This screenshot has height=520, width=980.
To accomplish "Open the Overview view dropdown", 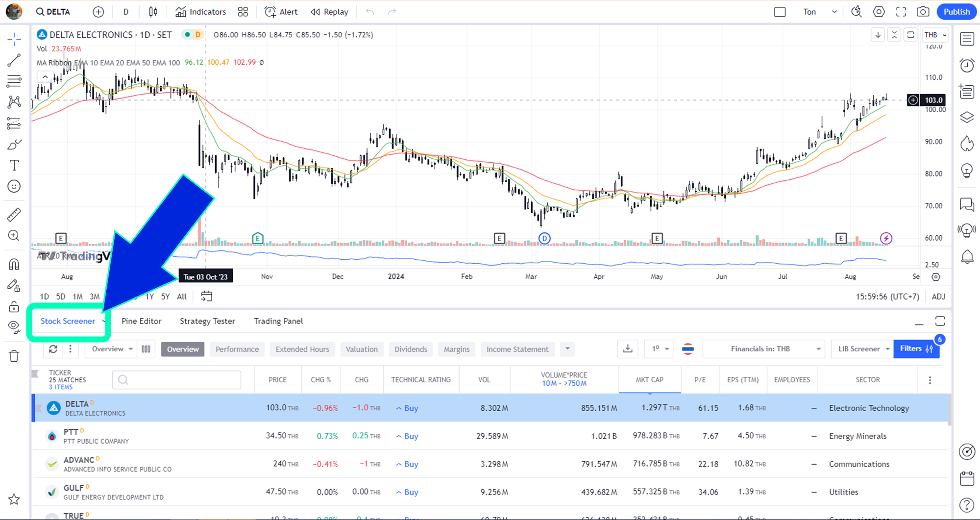I will (112, 349).
